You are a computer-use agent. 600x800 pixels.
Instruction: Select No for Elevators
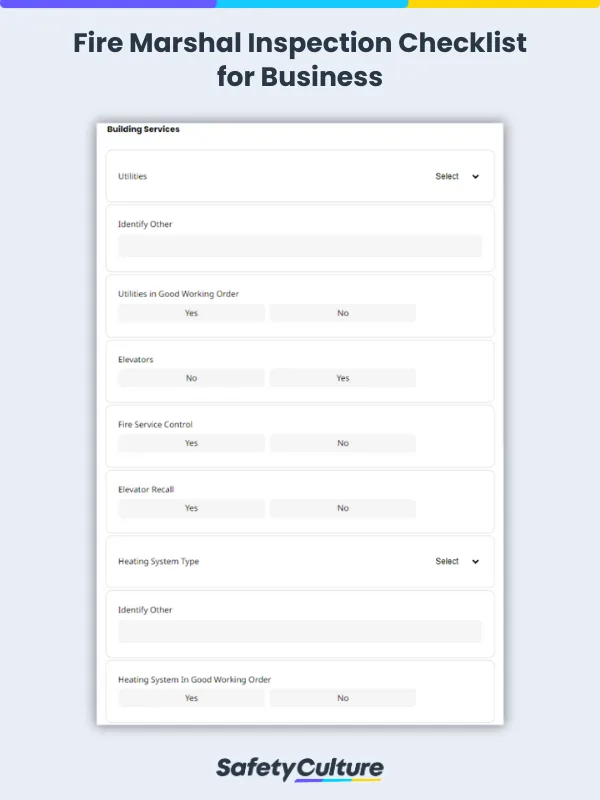(x=190, y=378)
